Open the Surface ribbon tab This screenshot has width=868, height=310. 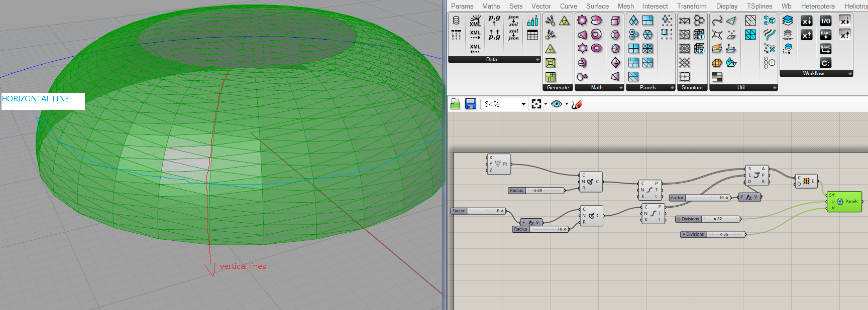pos(597,6)
